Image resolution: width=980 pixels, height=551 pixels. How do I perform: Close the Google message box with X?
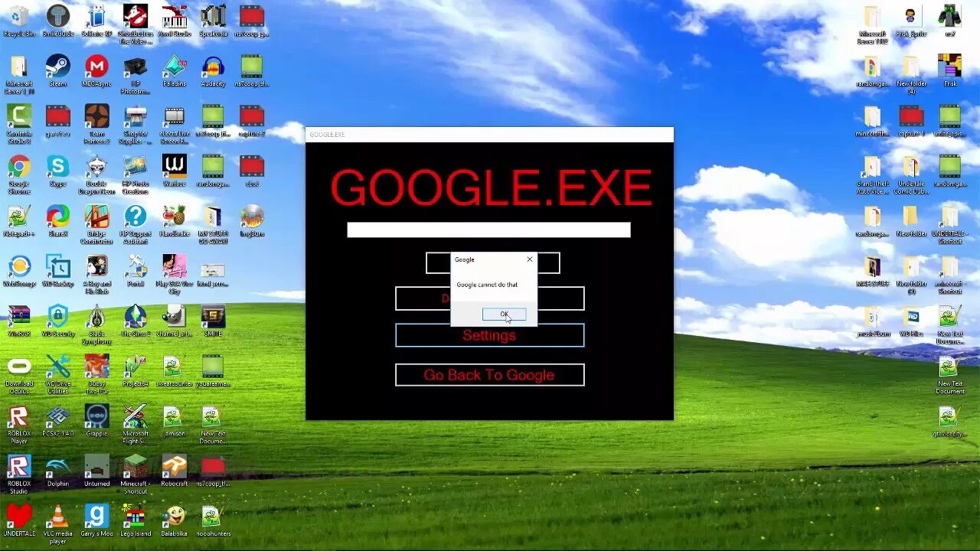click(x=529, y=259)
